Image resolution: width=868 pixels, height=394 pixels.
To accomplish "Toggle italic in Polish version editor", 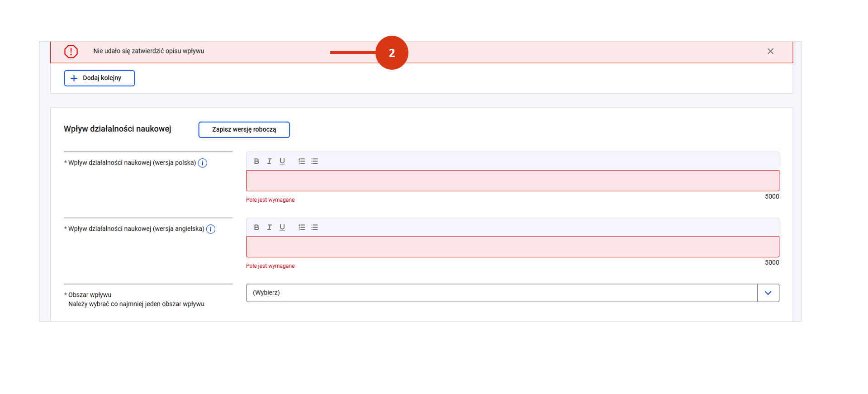I will pos(269,161).
